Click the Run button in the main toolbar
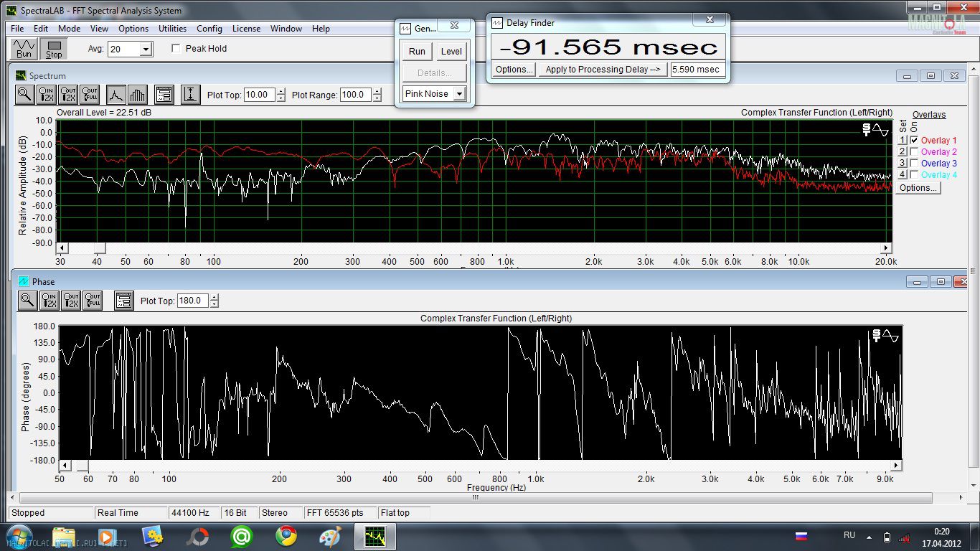The height and width of the screenshot is (551, 980). point(24,49)
